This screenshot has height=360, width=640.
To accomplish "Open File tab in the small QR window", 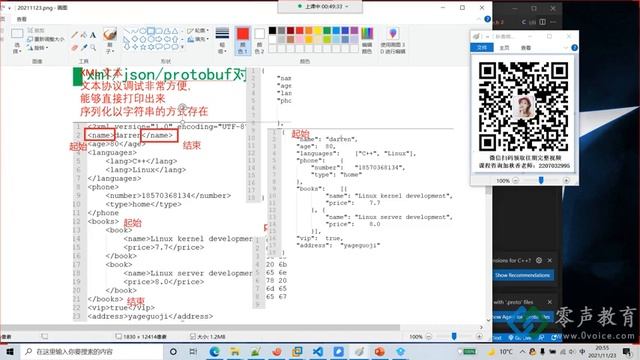I will point(482,48).
